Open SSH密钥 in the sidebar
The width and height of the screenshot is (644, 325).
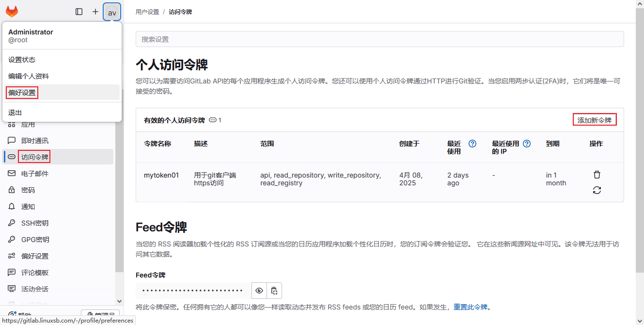click(x=35, y=223)
